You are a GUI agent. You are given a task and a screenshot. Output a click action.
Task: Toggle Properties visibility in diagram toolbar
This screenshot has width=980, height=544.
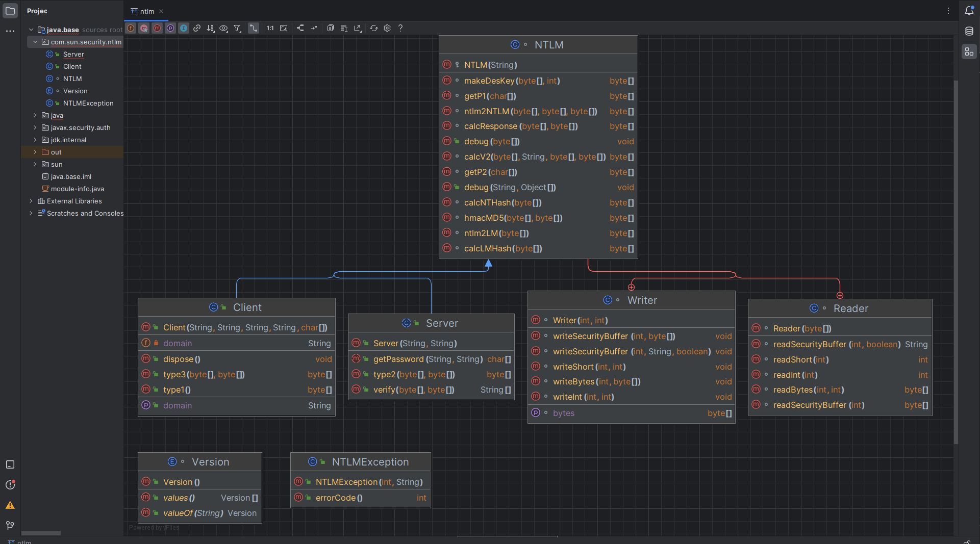tap(170, 28)
